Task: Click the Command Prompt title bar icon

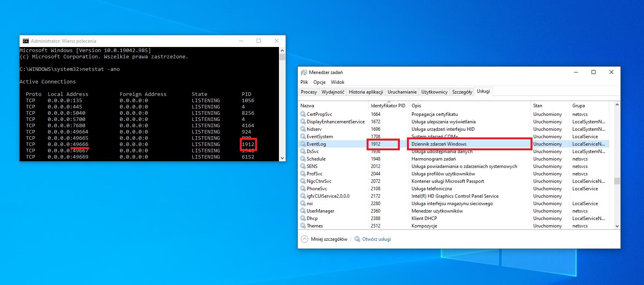Action: (x=26, y=41)
